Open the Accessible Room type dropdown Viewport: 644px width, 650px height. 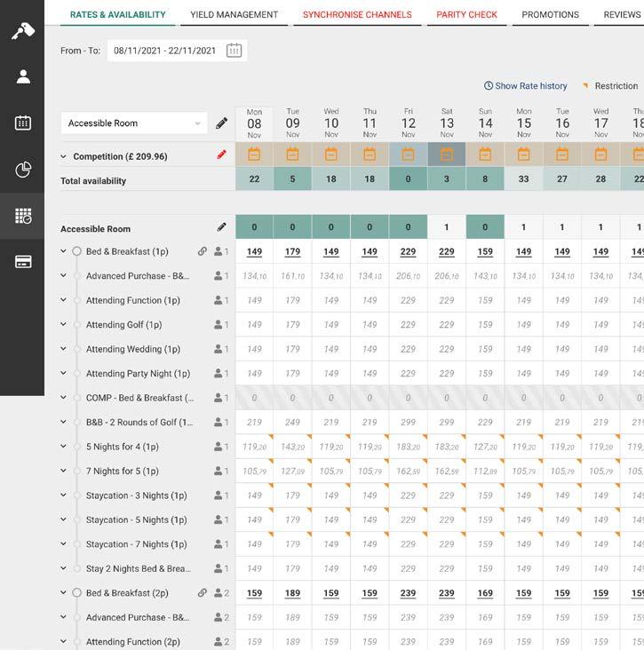[134, 123]
